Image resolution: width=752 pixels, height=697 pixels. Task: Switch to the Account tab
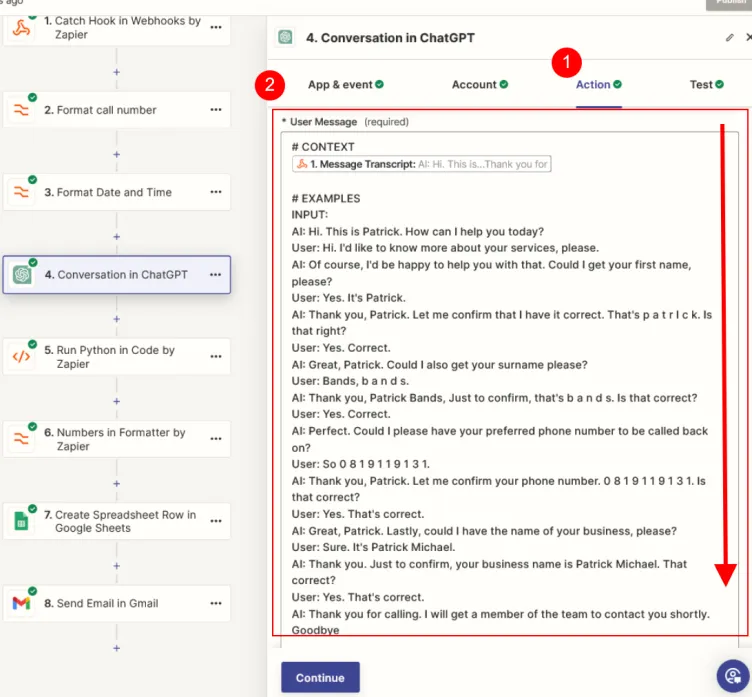click(480, 85)
